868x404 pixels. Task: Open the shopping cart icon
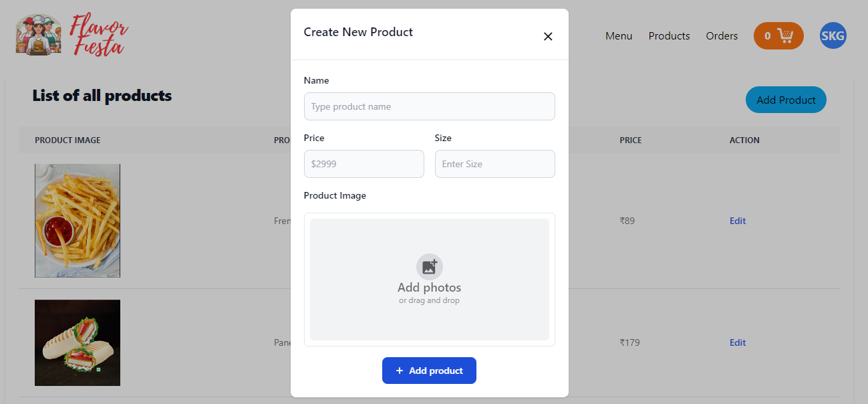pos(785,35)
